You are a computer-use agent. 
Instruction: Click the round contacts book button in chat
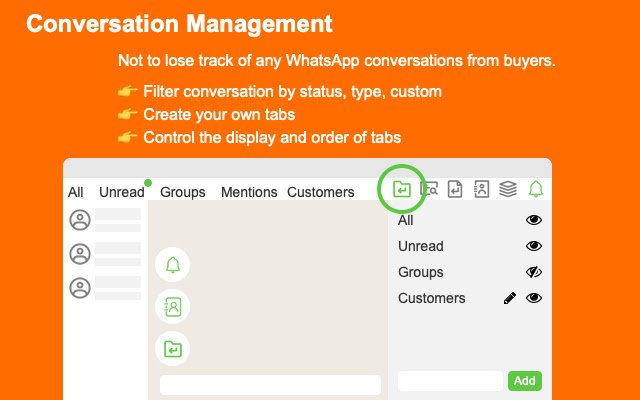[173, 307]
